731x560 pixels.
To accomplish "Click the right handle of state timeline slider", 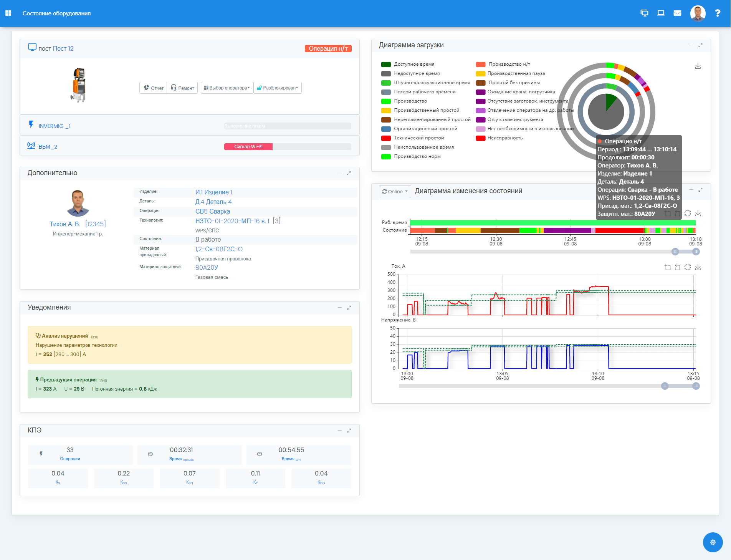I will 696,252.
